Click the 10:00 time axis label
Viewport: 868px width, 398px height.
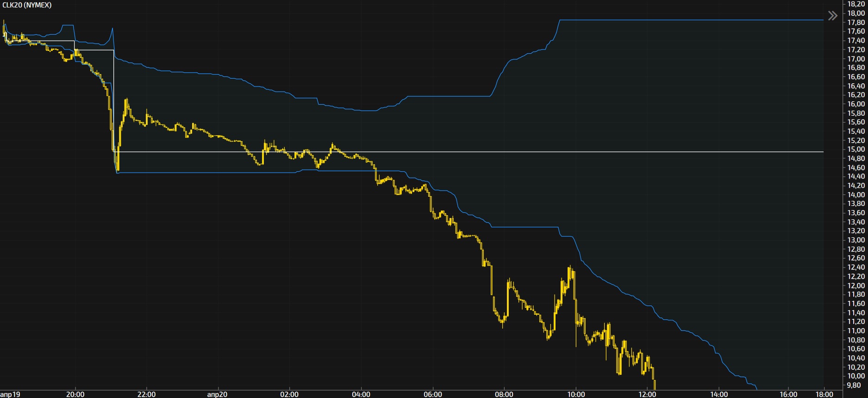tap(576, 394)
